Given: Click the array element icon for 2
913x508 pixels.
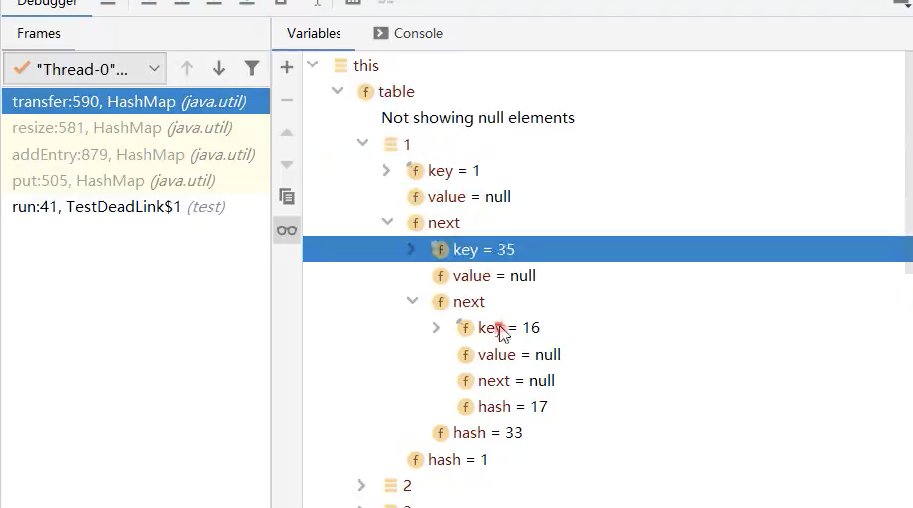Looking at the screenshot, I should (391, 485).
